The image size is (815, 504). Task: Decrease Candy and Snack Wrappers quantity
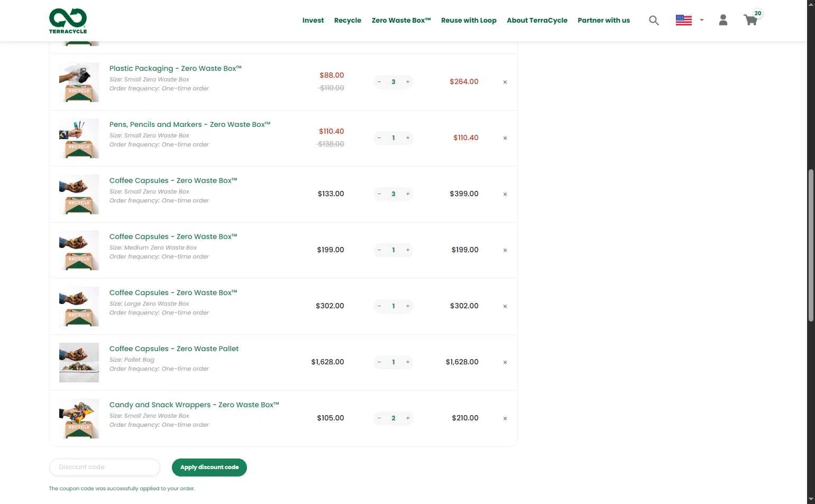click(x=379, y=418)
